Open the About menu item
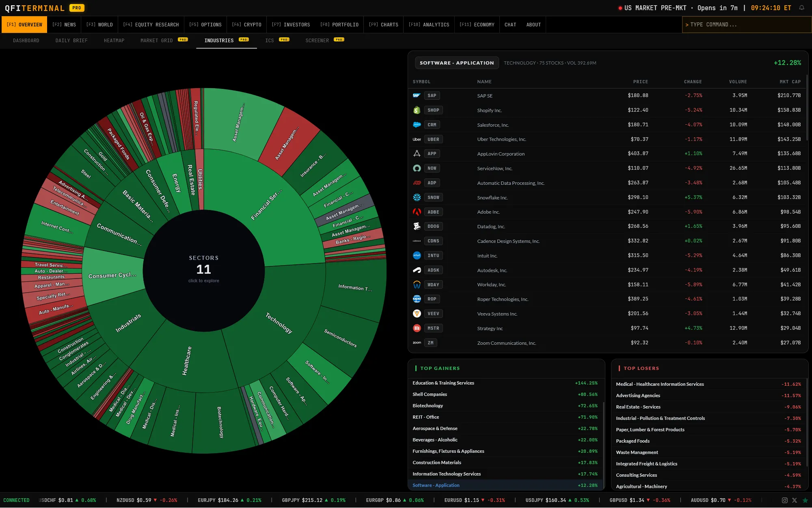 533,25
